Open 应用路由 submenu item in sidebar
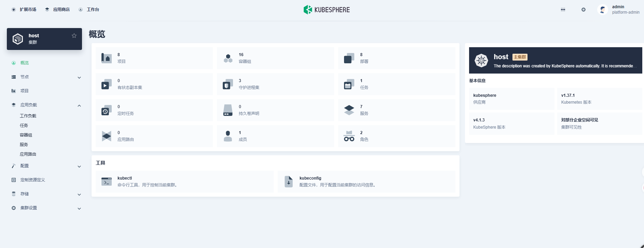Screen dimensions: 644x248 point(28,154)
